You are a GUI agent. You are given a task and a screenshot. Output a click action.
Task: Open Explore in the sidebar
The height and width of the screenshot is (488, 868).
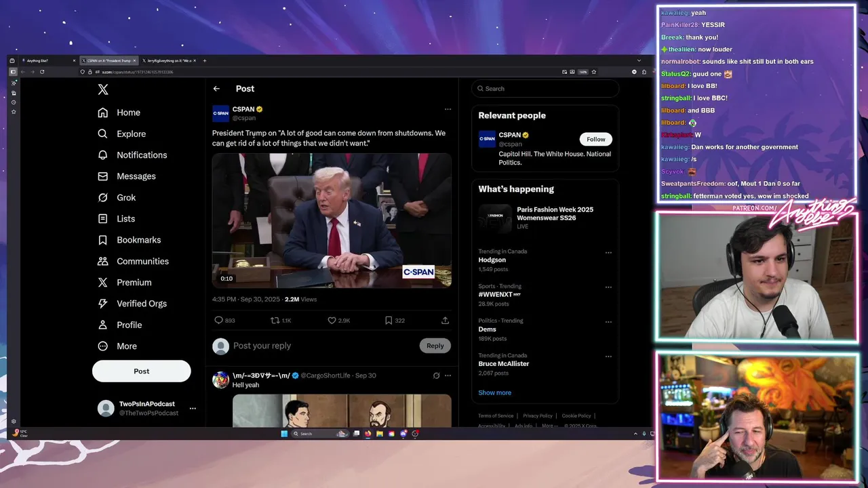122,134
